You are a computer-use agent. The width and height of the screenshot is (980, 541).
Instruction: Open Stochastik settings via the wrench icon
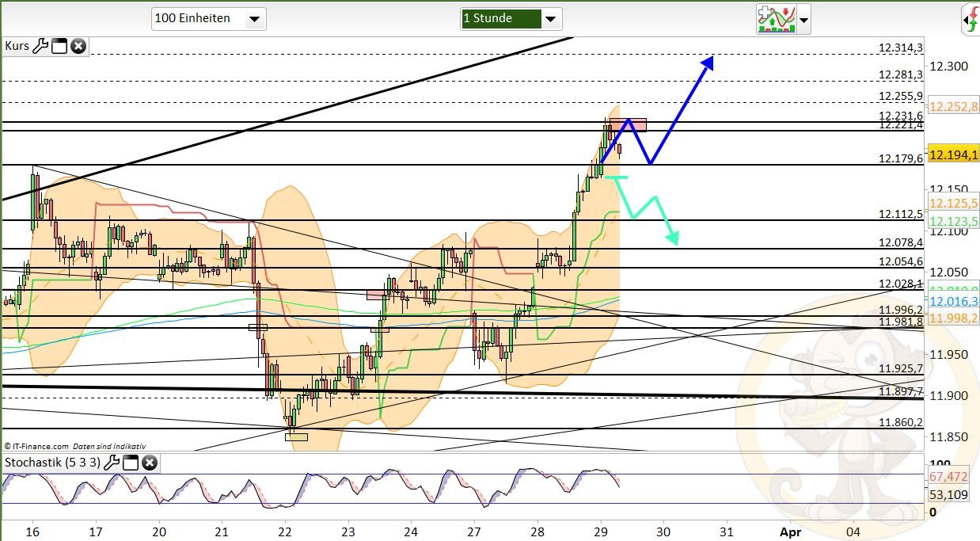[x=112, y=462]
